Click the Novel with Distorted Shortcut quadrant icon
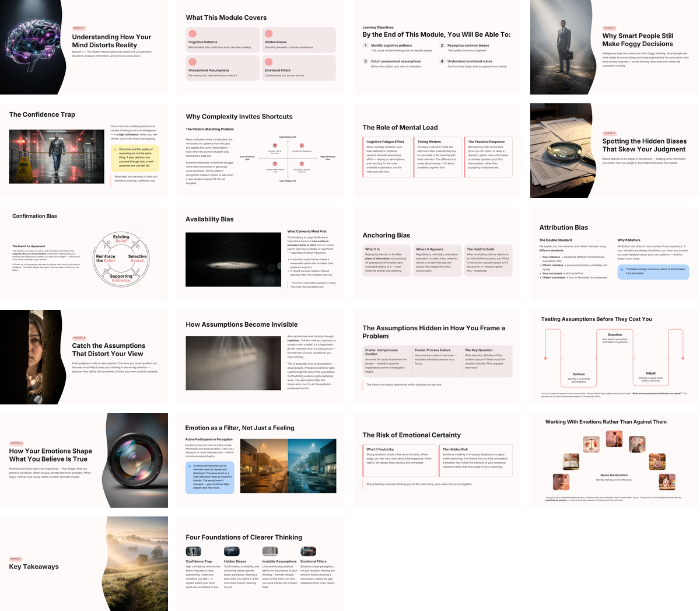 click(x=302, y=165)
